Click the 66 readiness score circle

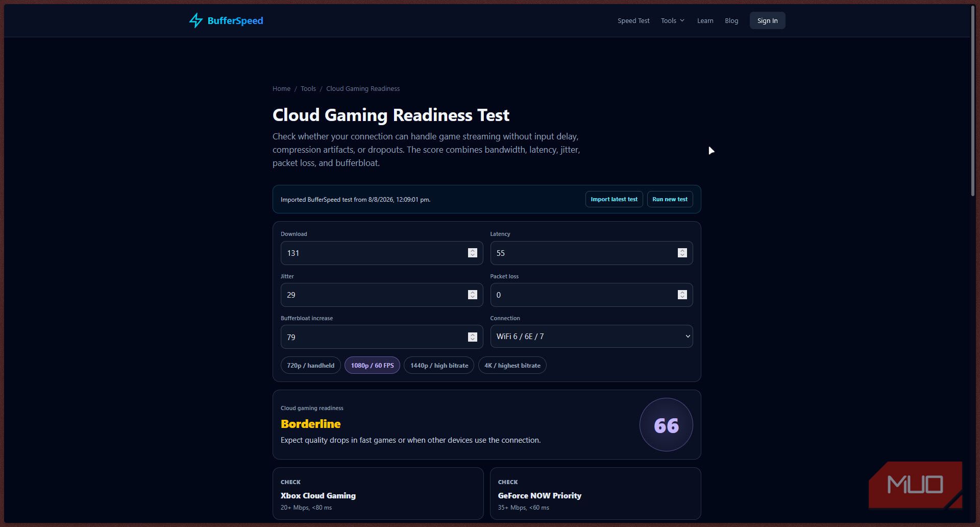pyautogui.click(x=666, y=425)
